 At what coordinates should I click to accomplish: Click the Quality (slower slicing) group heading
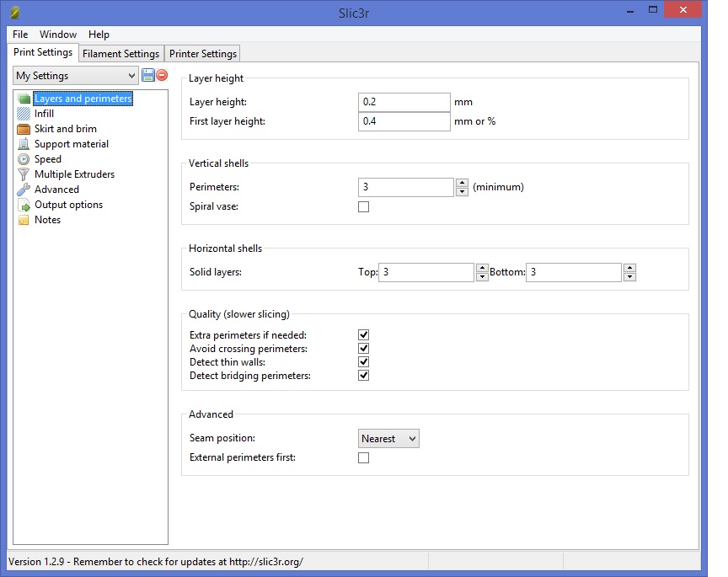tap(239, 314)
